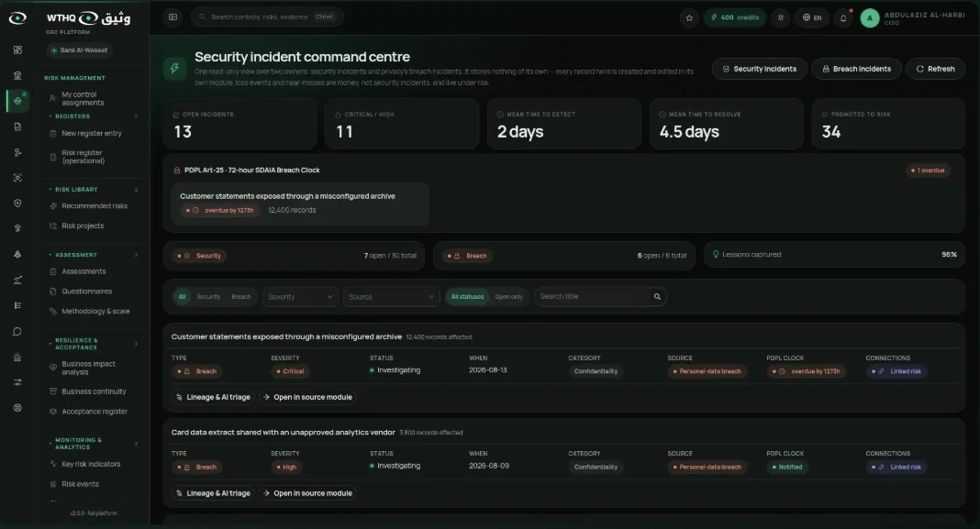This screenshot has width=980, height=529.
Task: Select the All statuses filter
Action: 467,297
